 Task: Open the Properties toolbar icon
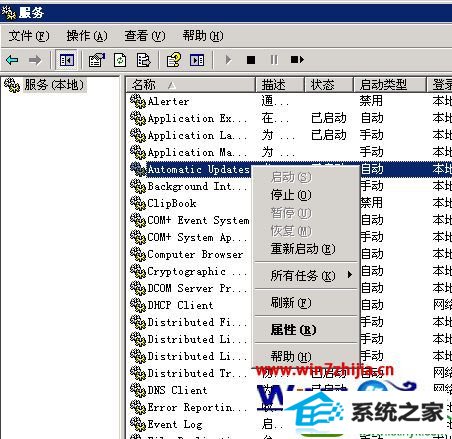(x=97, y=60)
